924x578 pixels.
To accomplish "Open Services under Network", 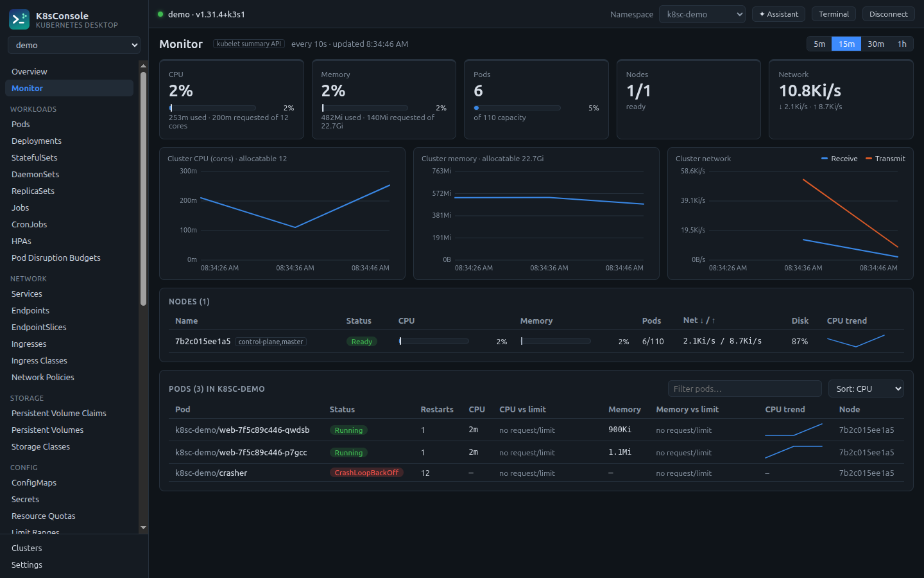I will tap(69, 293).
